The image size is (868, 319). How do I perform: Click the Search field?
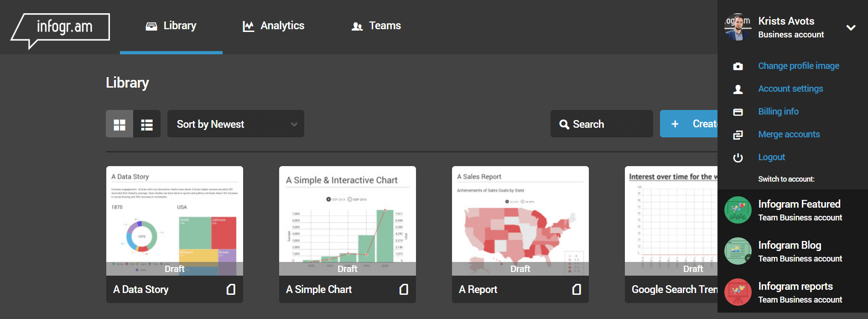pyautogui.click(x=602, y=124)
